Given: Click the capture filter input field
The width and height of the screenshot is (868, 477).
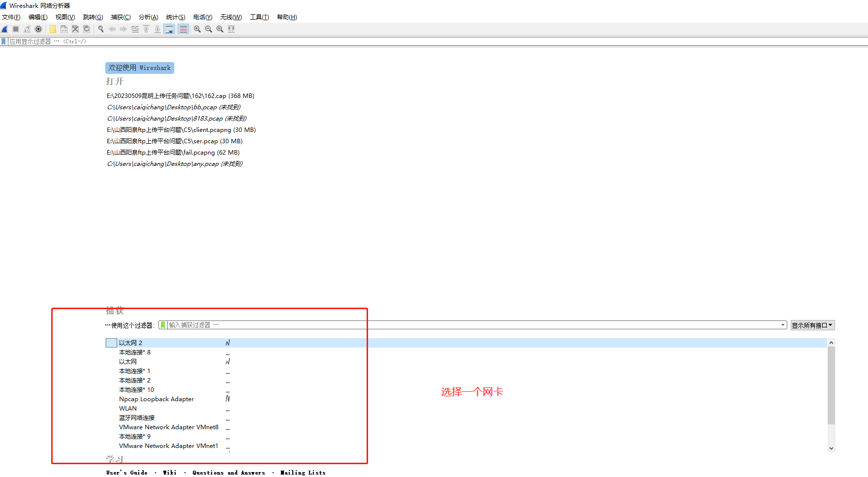Looking at the screenshot, I should (473, 325).
